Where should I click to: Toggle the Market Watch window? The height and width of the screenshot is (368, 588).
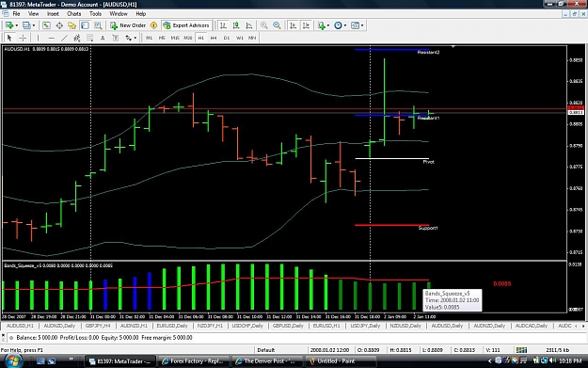click(x=46, y=25)
